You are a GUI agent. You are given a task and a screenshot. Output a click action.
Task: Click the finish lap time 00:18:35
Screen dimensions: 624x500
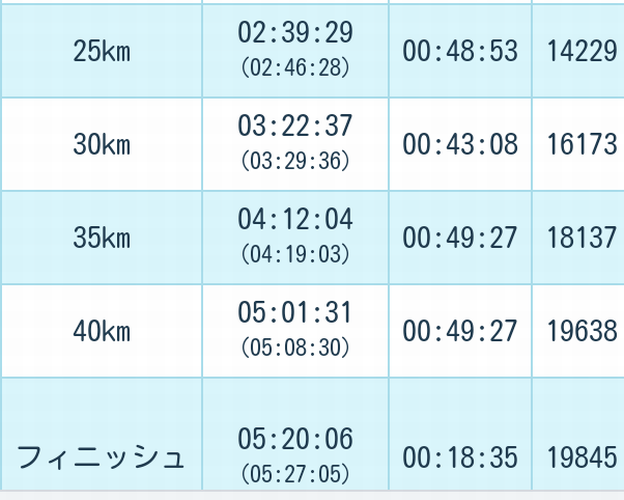[460, 457]
